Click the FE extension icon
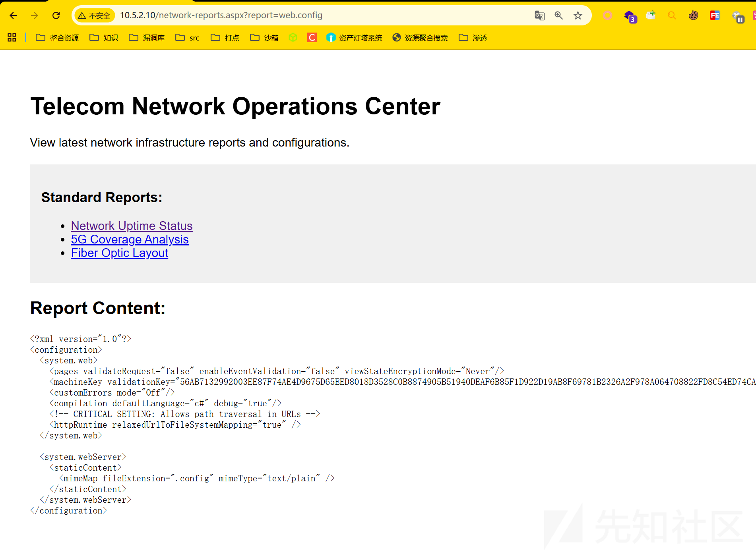The width and height of the screenshot is (756, 554). [x=715, y=15]
